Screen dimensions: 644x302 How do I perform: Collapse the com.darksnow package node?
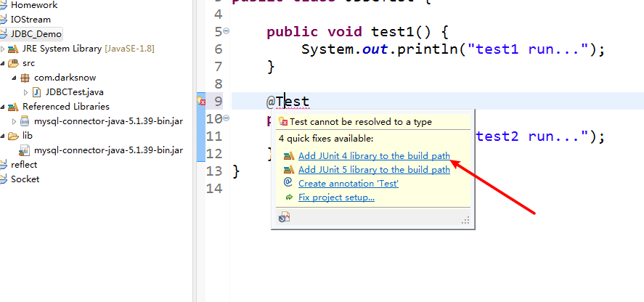coord(15,78)
